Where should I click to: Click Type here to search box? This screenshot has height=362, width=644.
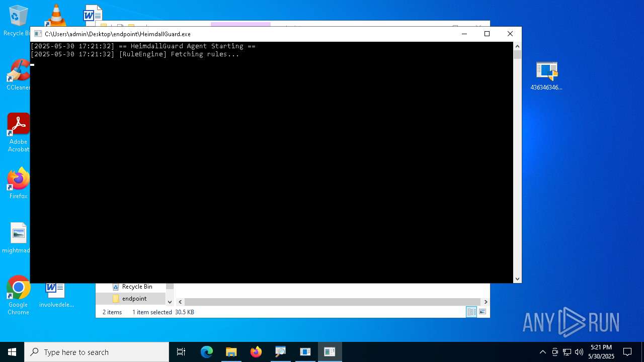click(x=97, y=352)
